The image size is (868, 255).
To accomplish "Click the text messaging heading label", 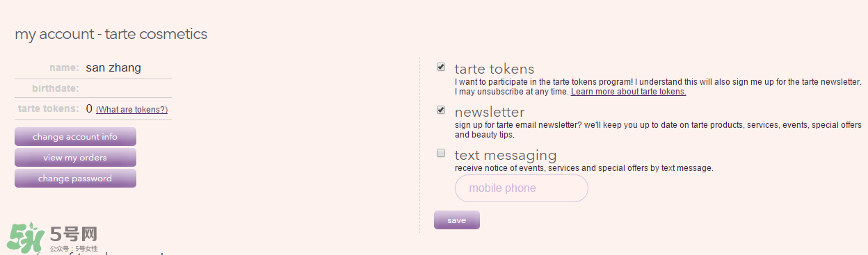I will (x=506, y=155).
